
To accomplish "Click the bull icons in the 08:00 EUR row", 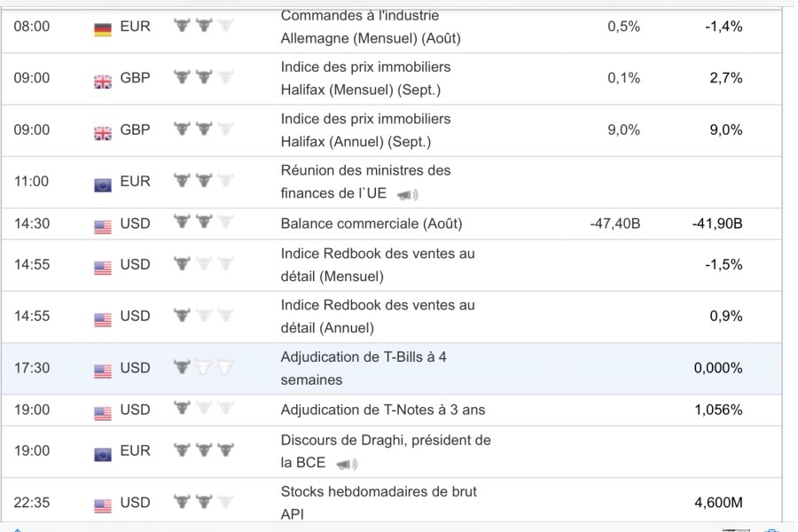I will pyautogui.click(x=204, y=26).
